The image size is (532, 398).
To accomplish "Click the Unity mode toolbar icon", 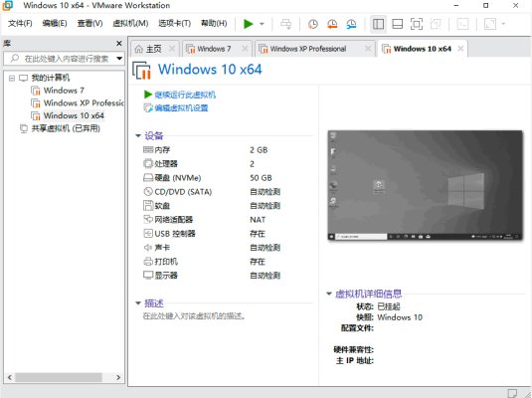I will [x=436, y=24].
